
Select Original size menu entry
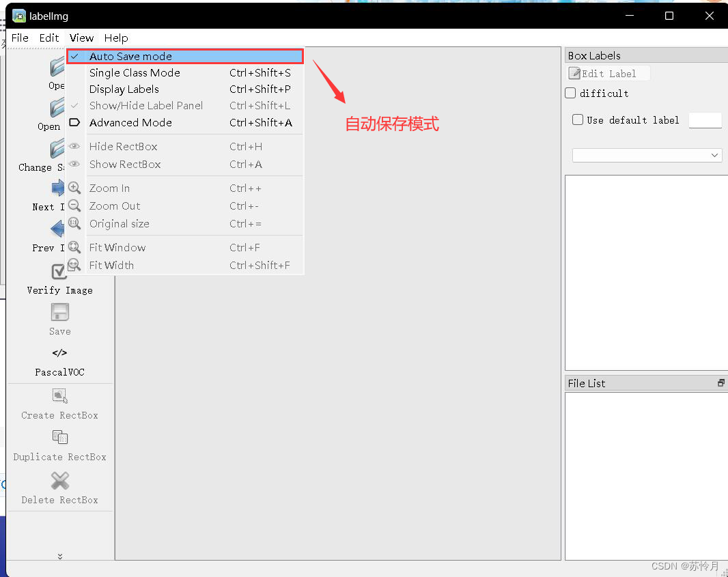coord(185,224)
